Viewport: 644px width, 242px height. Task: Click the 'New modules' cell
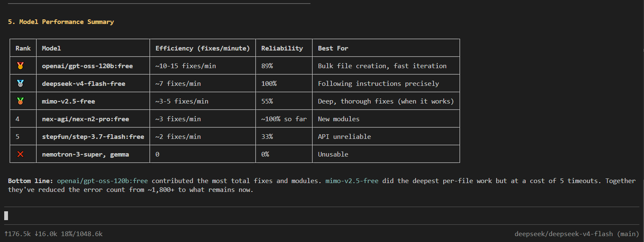tap(339, 119)
